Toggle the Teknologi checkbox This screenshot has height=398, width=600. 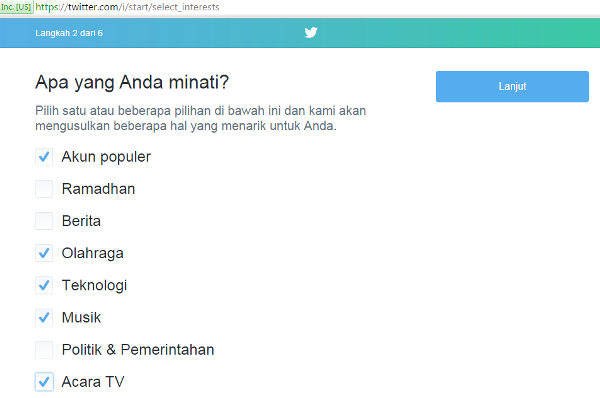click(44, 285)
